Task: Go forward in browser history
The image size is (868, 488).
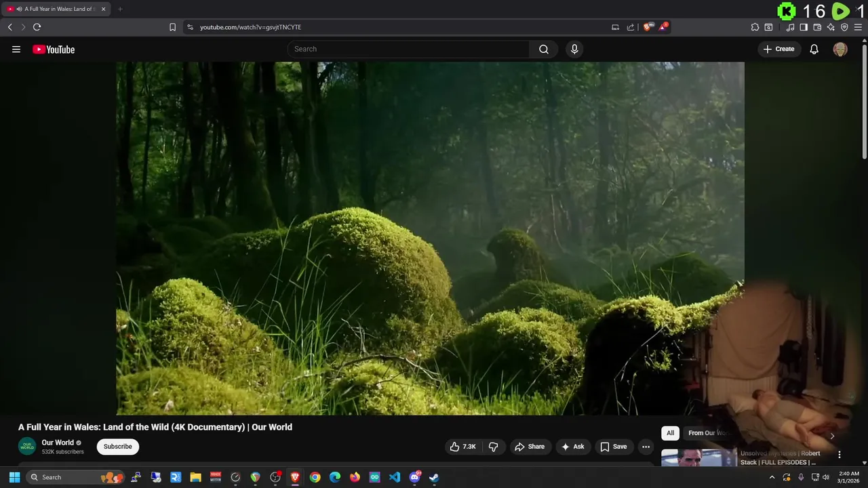Action: click(23, 27)
